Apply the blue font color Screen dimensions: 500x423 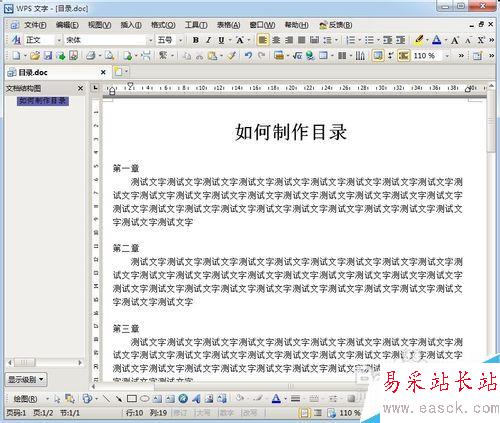click(x=436, y=40)
